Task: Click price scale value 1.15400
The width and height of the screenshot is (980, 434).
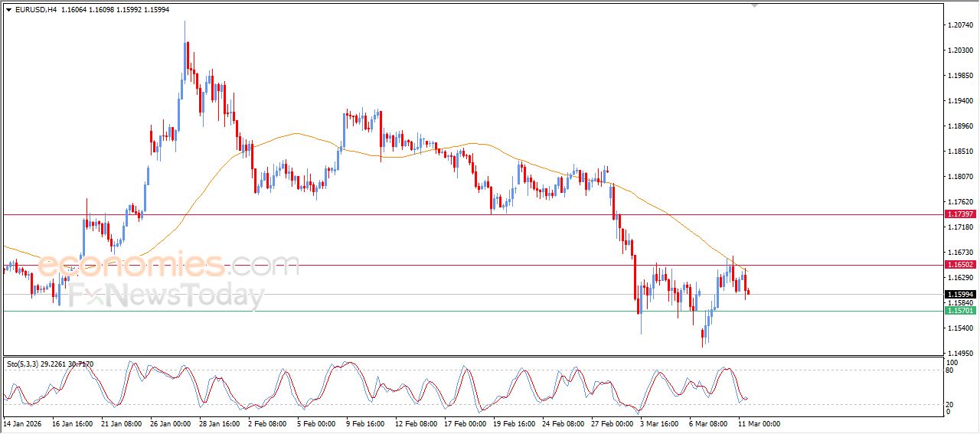Action: click(960, 328)
